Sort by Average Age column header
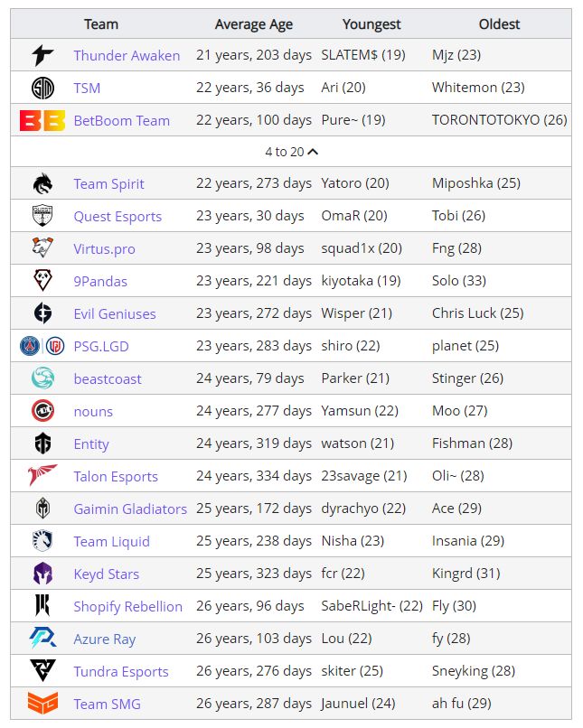The height and width of the screenshot is (728, 583). pyautogui.click(x=253, y=24)
